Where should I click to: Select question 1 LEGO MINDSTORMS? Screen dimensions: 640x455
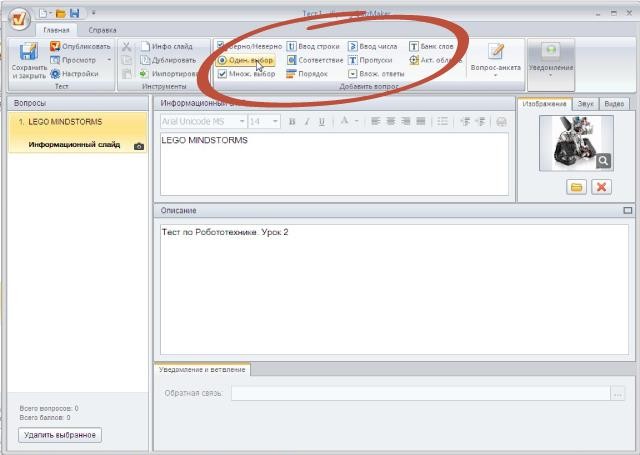click(78, 133)
